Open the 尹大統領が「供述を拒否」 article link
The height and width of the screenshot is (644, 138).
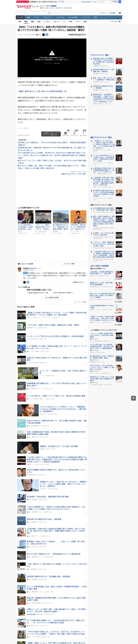48,497
